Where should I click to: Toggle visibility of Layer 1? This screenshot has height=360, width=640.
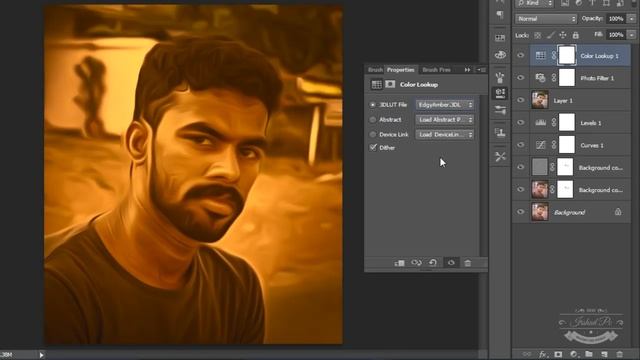[x=520, y=100]
